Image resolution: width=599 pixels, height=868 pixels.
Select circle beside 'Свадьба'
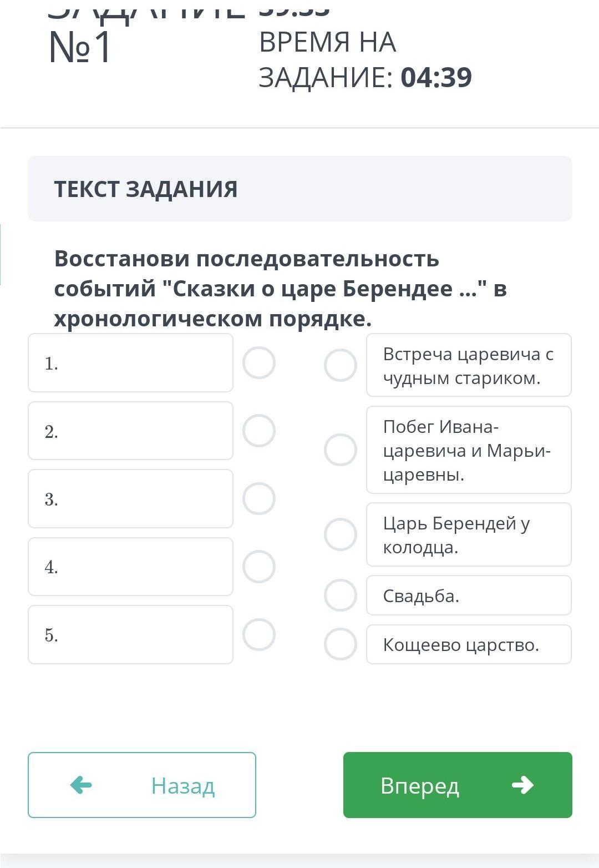click(341, 596)
